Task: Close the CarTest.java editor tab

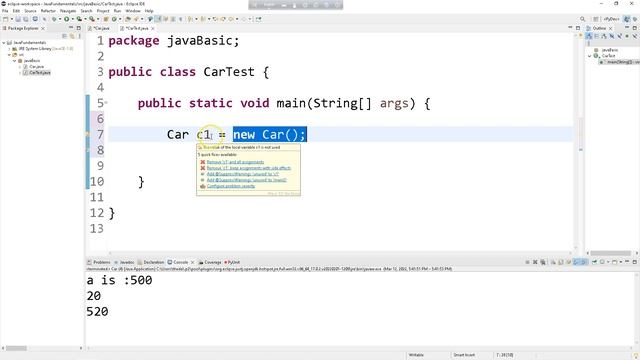Action: pos(153,28)
